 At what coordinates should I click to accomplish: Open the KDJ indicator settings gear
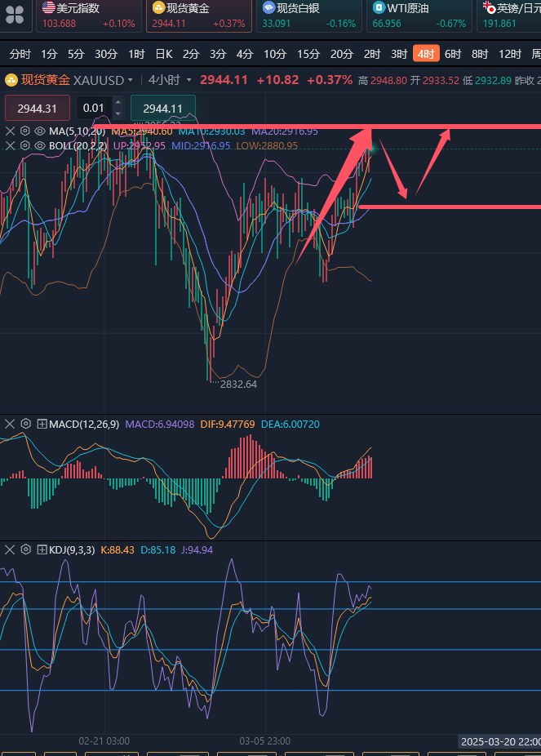click(25, 549)
